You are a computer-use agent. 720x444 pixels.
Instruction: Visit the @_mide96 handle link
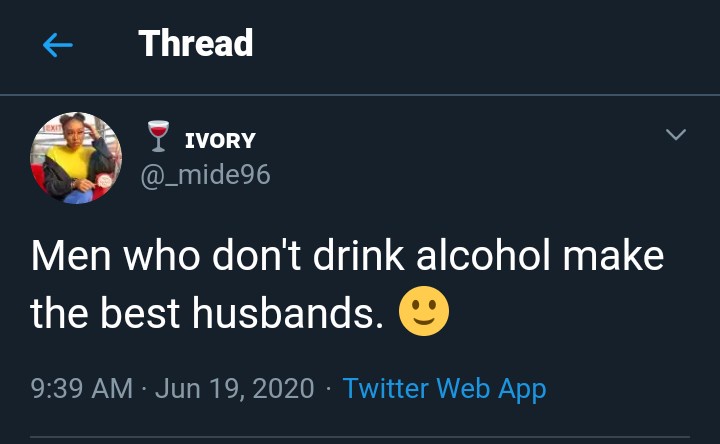click(208, 176)
